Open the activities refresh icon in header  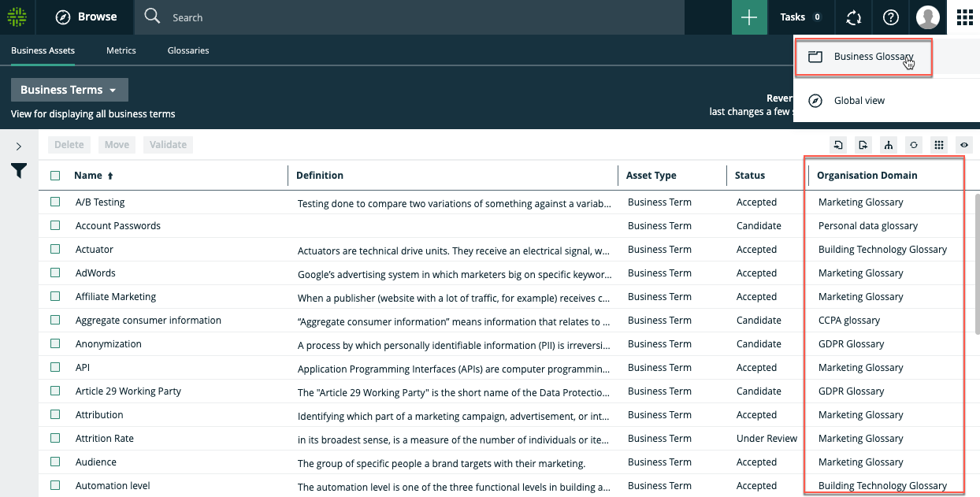[854, 17]
